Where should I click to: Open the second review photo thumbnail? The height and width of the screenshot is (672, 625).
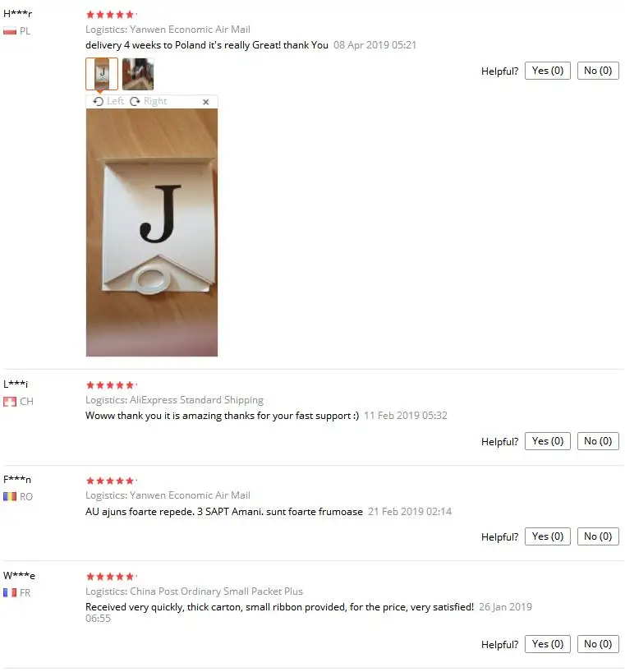click(138, 74)
